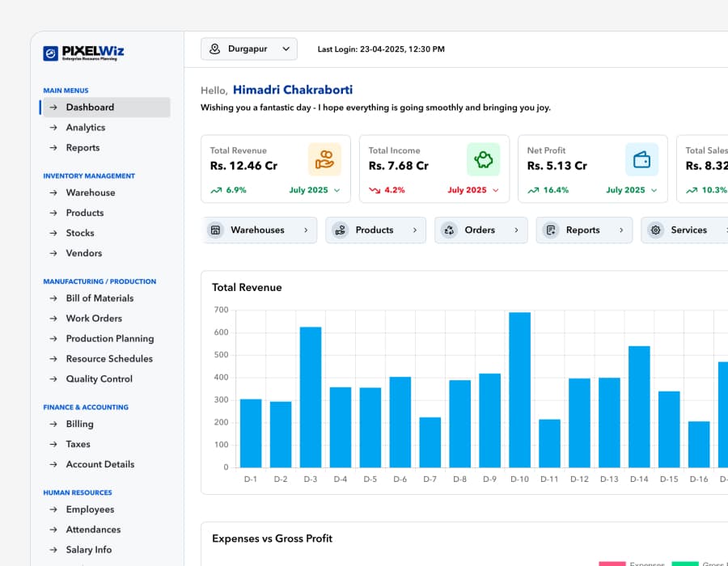Click the downward trend icon next to 4.2%
Viewport: 728px width, 566px height.
coord(375,190)
